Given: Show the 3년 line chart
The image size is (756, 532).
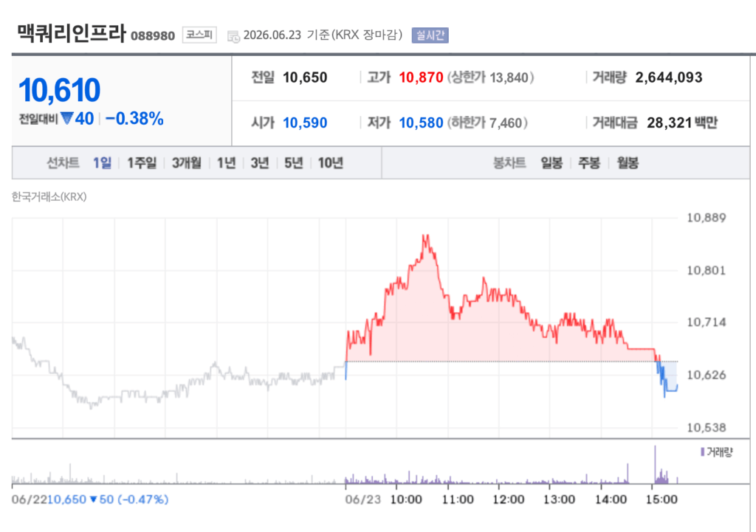Looking at the screenshot, I should point(260,163).
